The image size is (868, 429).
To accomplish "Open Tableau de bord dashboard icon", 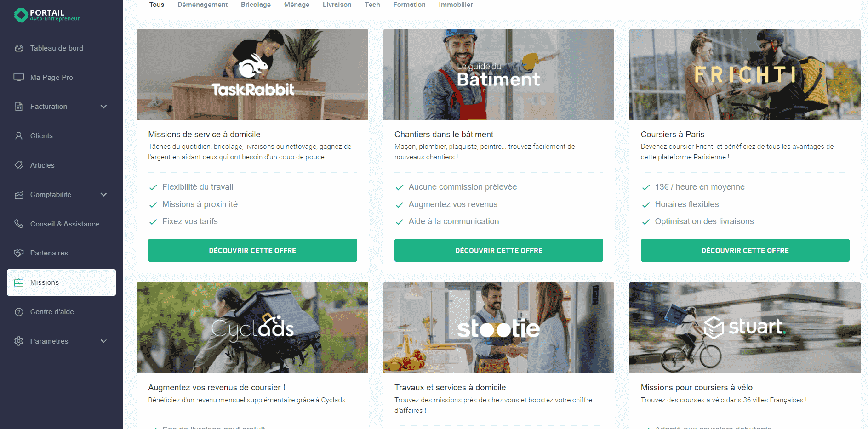I will point(19,48).
